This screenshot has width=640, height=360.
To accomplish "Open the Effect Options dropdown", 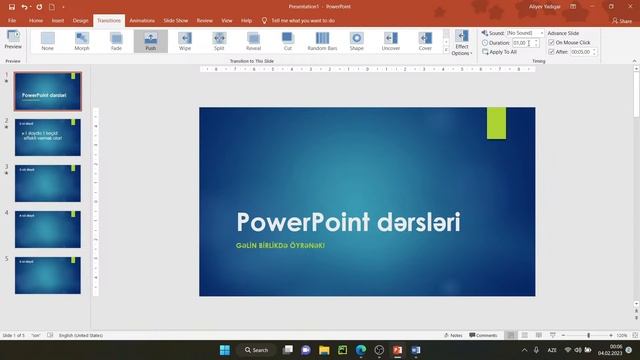I will click(462, 43).
